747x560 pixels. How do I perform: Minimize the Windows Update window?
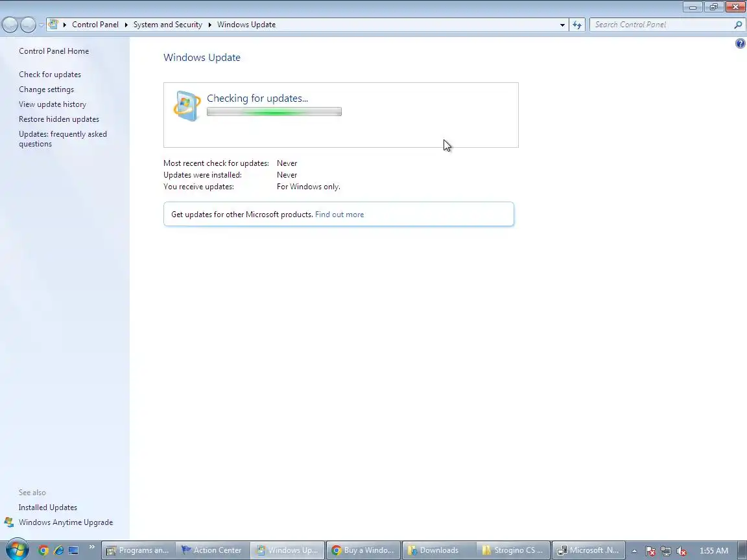pyautogui.click(x=693, y=6)
